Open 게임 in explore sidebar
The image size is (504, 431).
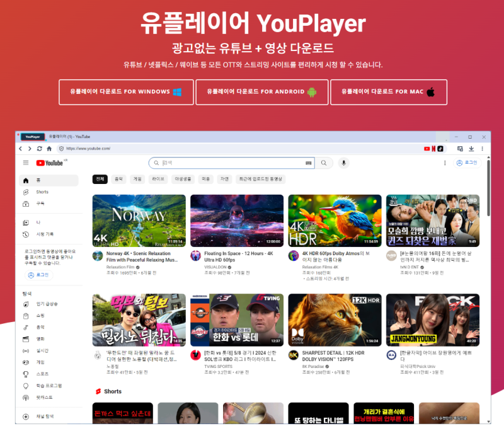click(49, 362)
